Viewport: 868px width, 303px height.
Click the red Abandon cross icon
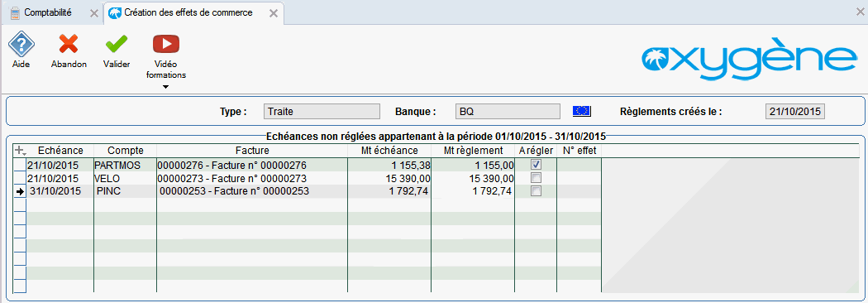pyautogui.click(x=69, y=45)
